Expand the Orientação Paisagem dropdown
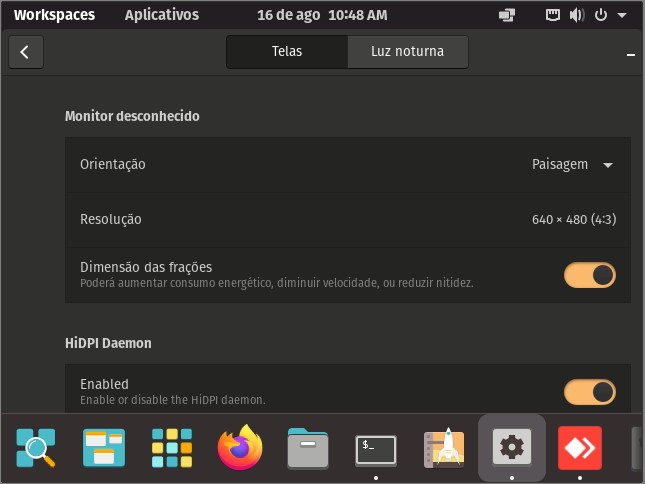The width and height of the screenshot is (645, 484). click(x=573, y=164)
